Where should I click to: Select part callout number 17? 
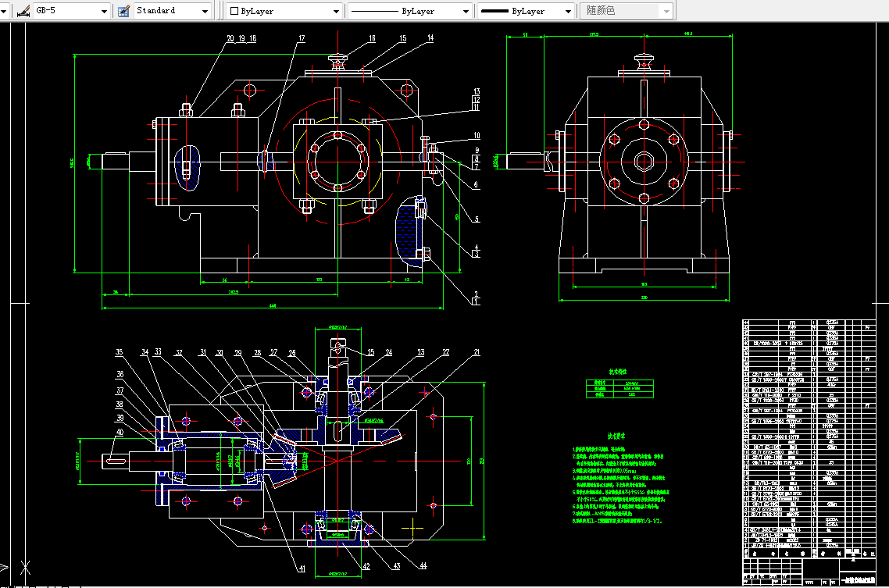[x=302, y=38]
